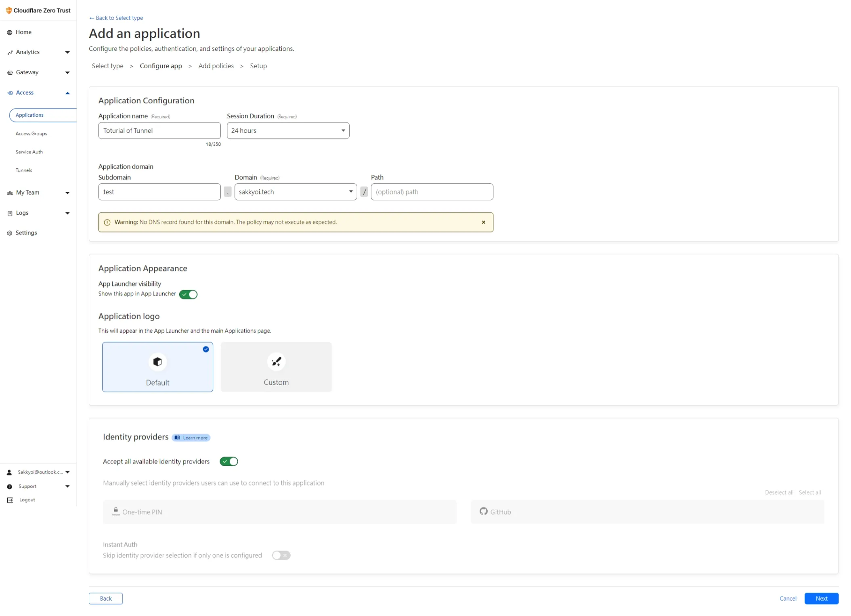
Task: Click the Learn more link for Identity providers
Action: coord(192,437)
